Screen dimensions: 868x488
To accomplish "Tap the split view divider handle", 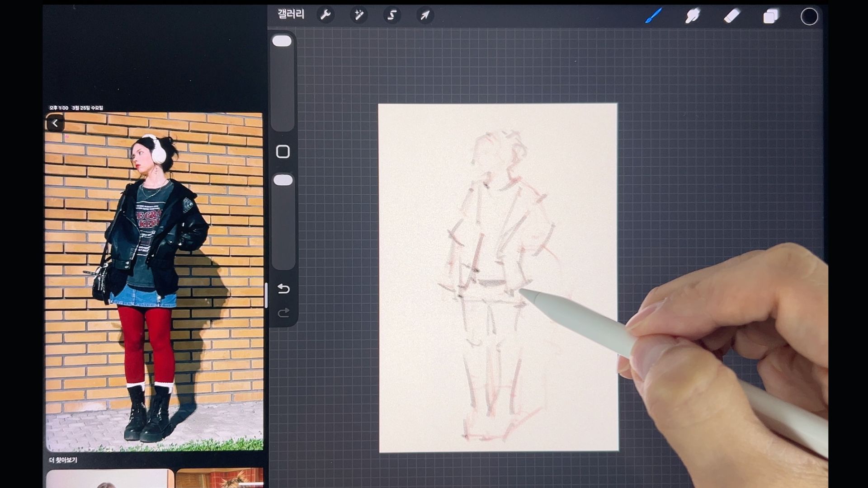I will pos(266,295).
